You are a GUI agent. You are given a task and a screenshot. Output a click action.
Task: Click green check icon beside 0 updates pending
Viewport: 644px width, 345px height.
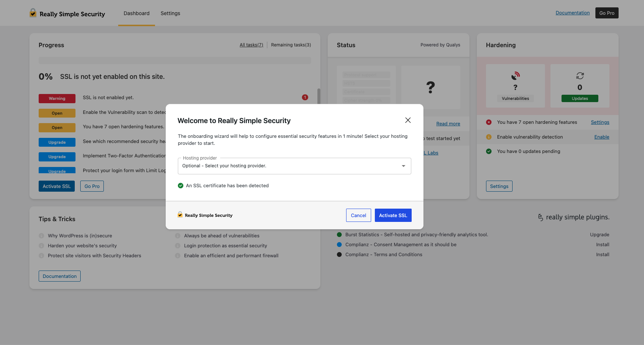tap(489, 151)
